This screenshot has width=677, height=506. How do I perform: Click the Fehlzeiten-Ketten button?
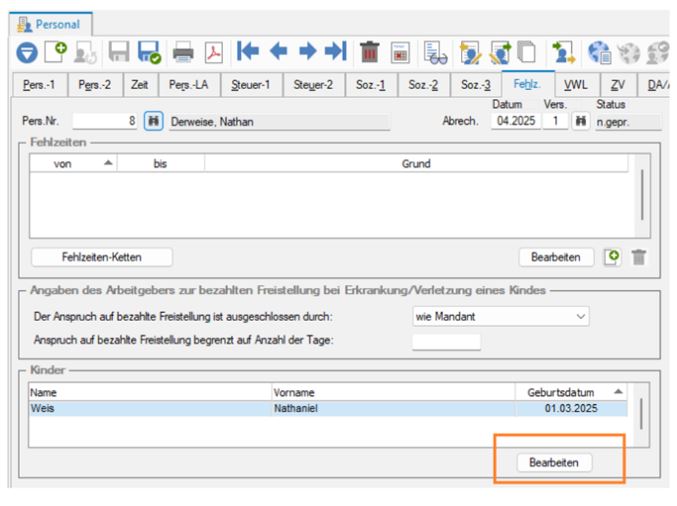click(x=101, y=257)
